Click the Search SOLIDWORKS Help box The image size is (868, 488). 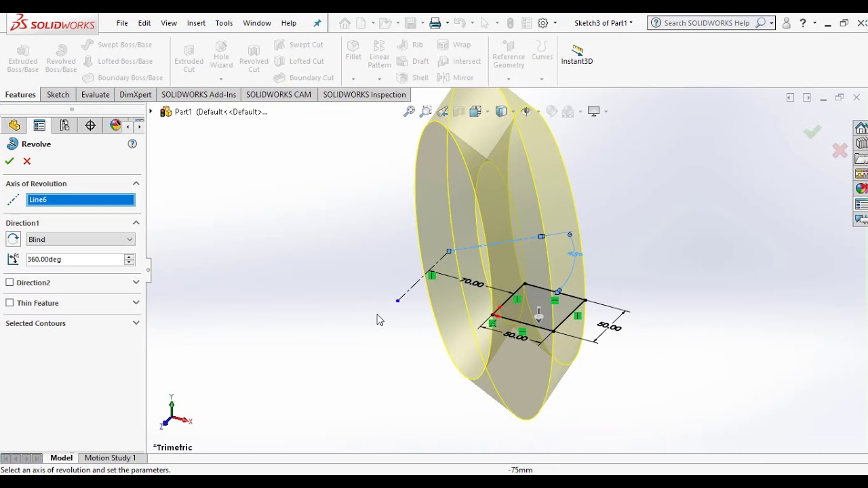711,23
